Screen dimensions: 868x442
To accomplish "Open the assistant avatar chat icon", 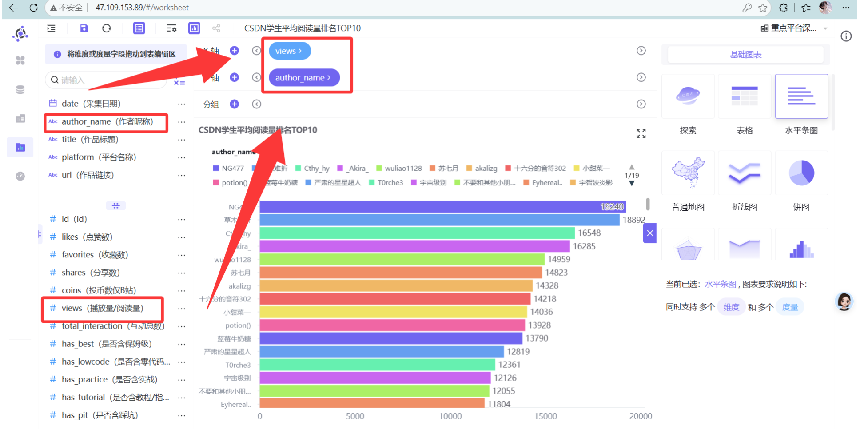I will pos(844,302).
